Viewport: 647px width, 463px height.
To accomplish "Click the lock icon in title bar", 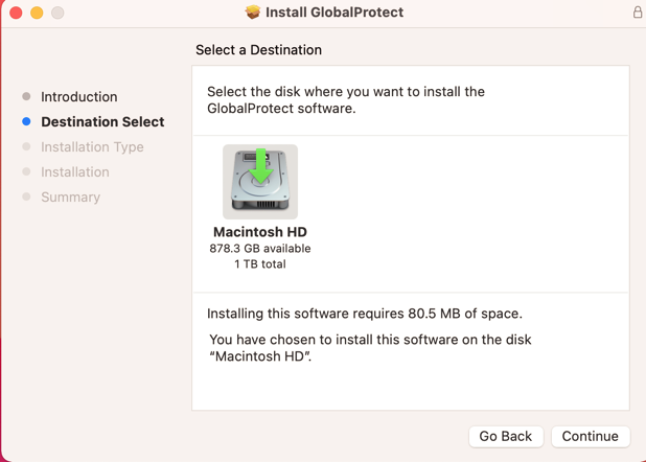I will pos(638,13).
